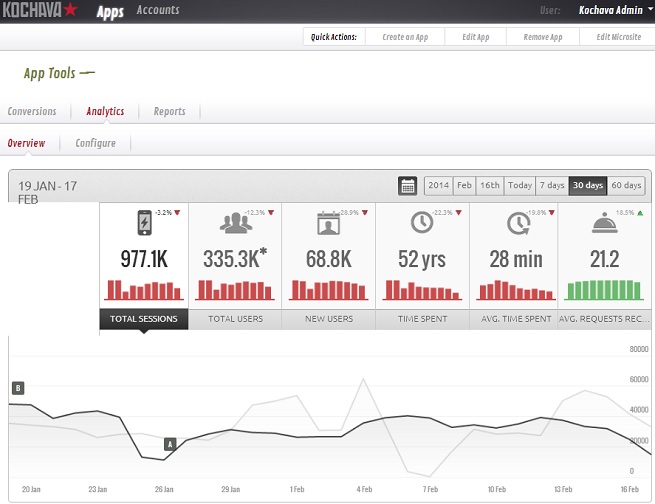Click the 977.1K sessions value

tap(144, 259)
